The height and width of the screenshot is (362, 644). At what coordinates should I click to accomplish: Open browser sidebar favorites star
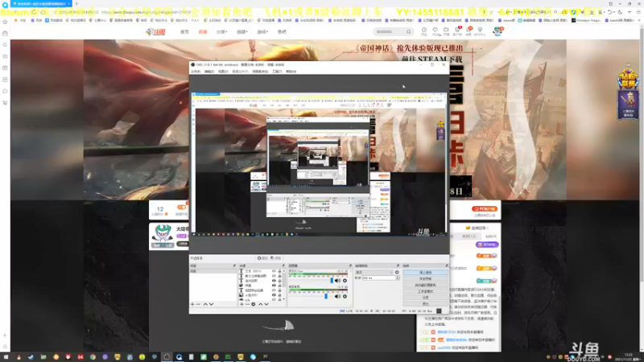coord(5,22)
